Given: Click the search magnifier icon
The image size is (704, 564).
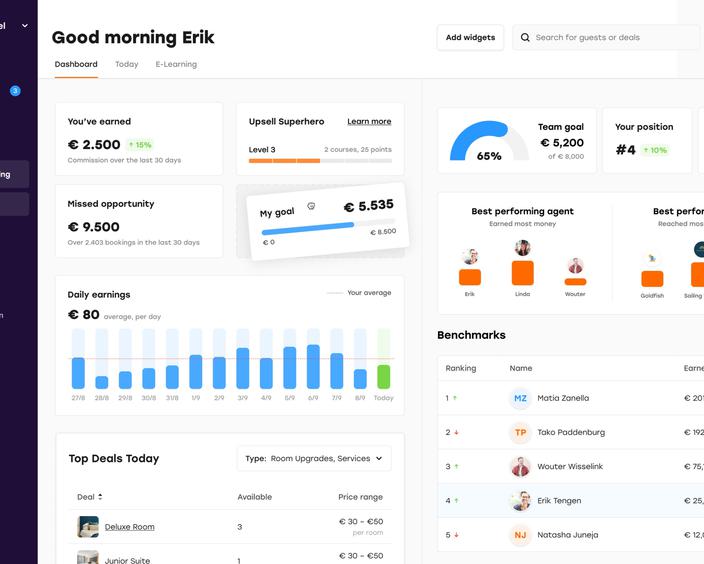Looking at the screenshot, I should (x=525, y=38).
